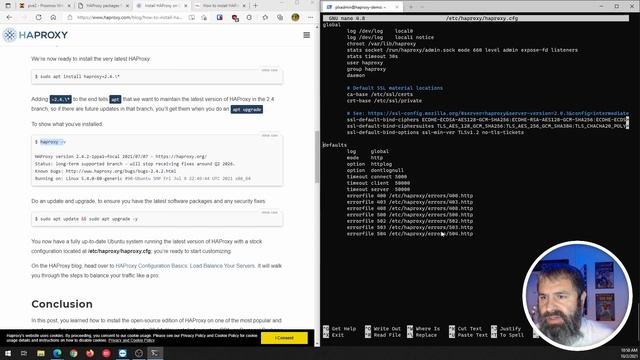Image resolution: width=640 pixels, height=360 pixels.
Task: Click the HAProxy logo
Action: pos(35,35)
